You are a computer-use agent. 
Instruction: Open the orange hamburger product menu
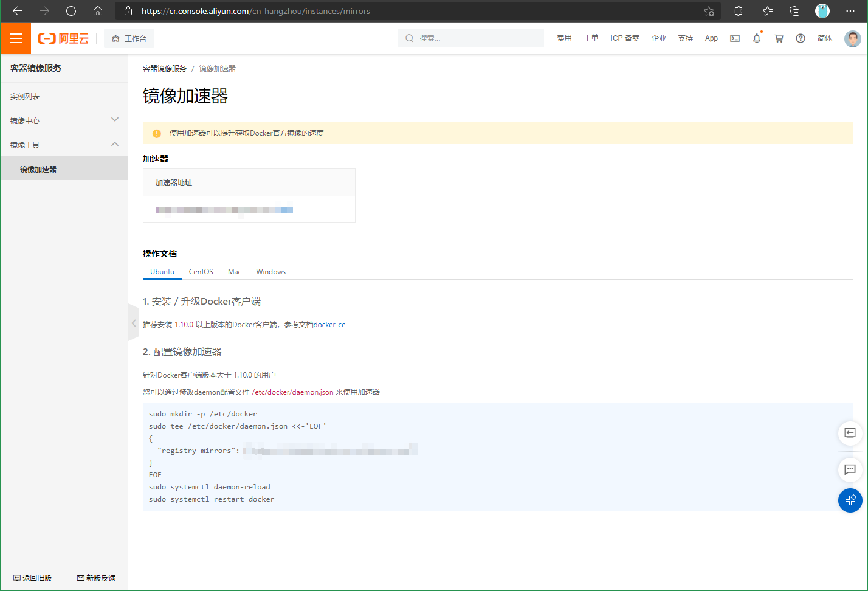[15, 38]
